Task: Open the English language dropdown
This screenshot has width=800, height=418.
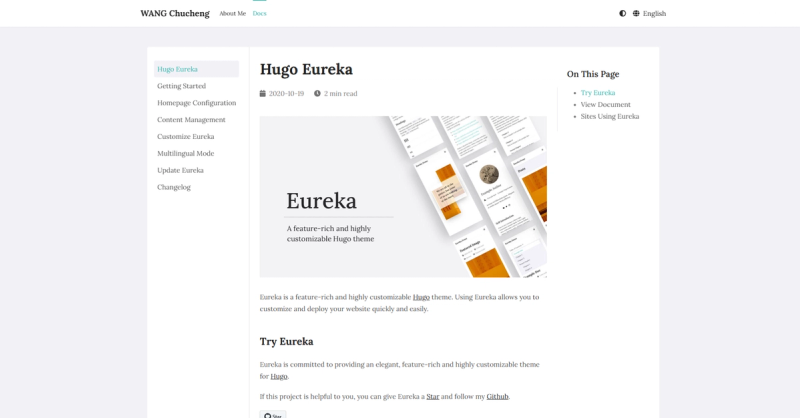Action: tap(649, 13)
